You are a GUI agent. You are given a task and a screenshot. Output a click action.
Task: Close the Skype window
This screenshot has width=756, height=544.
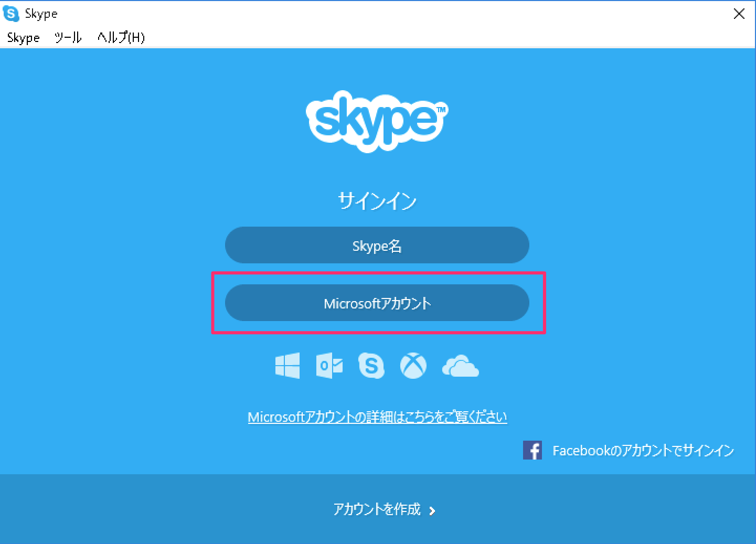(x=739, y=14)
